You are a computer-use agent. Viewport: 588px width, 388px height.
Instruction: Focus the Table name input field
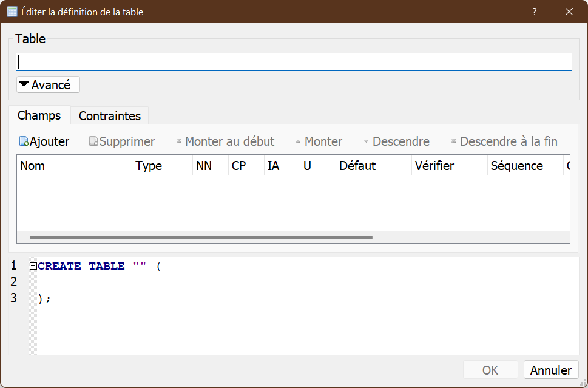(294, 62)
